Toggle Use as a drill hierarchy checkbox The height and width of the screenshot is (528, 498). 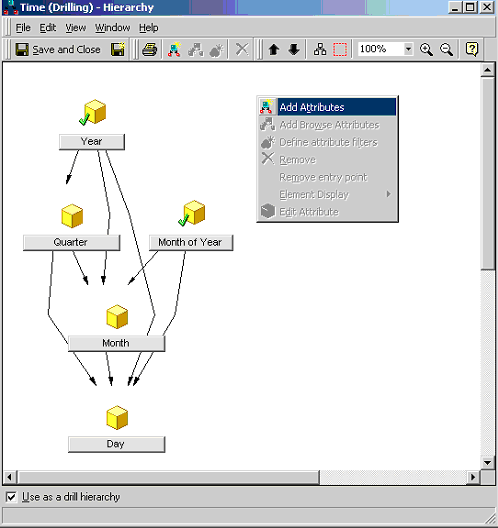tap(11, 497)
